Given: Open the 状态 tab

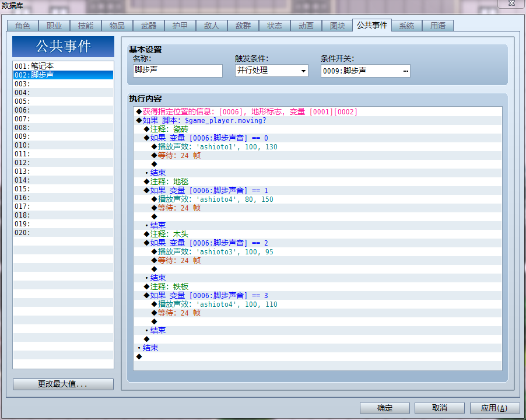Looking at the screenshot, I should (275, 26).
